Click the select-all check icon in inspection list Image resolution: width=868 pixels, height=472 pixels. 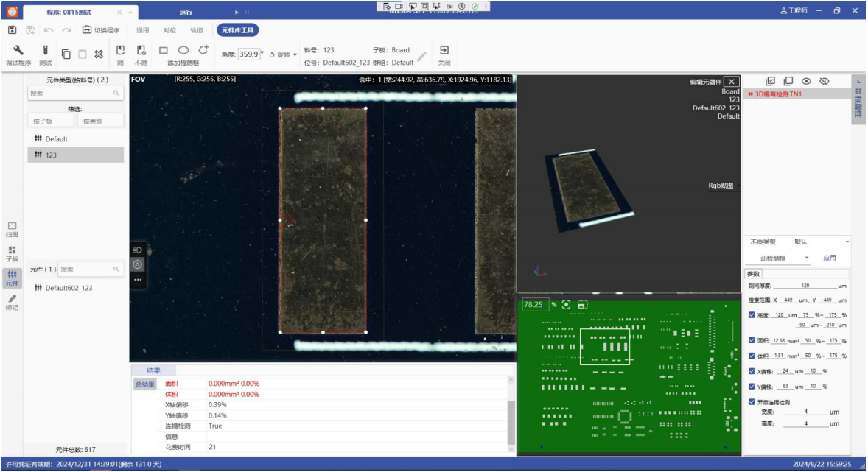[770, 81]
